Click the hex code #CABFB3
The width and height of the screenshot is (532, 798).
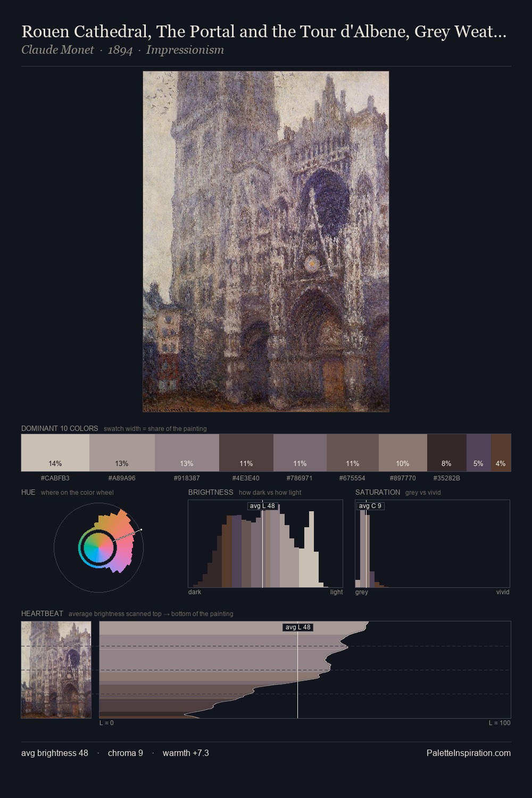[x=55, y=478]
